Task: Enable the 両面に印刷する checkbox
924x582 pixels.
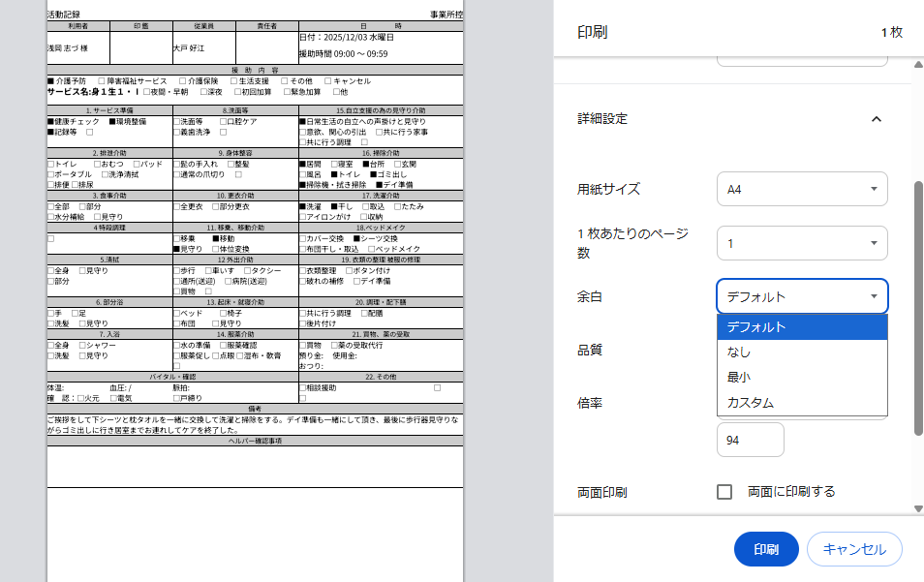Action: [724, 492]
